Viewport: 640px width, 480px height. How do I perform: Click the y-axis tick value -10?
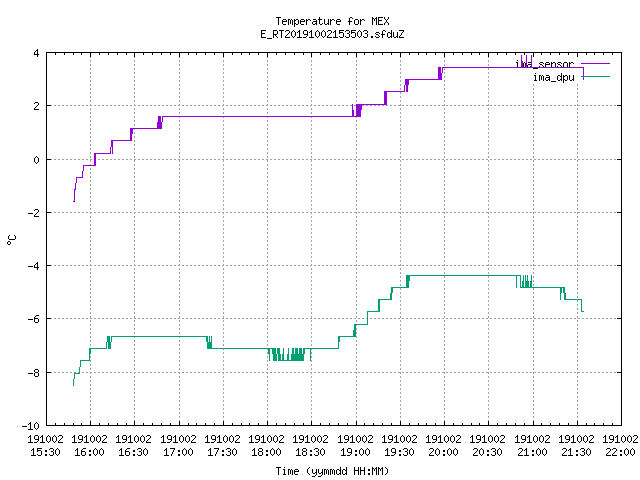(31, 426)
